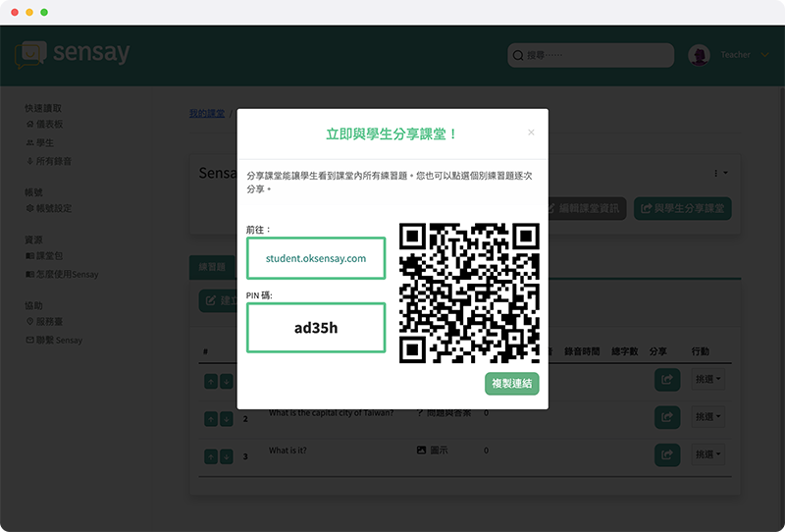Switch to the 練習題 tab
Screen dimensions: 785x532
pos(212,267)
